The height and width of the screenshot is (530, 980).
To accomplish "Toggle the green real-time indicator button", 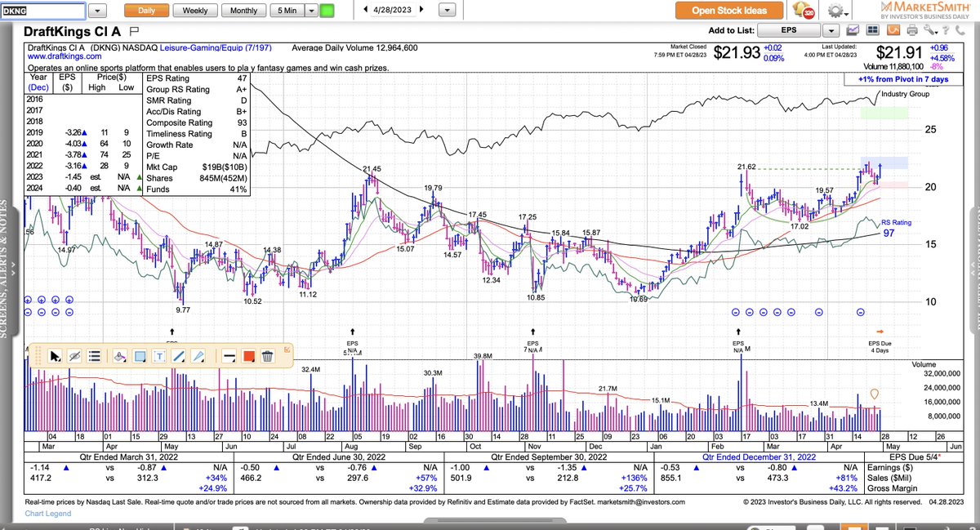I will pos(327,11).
